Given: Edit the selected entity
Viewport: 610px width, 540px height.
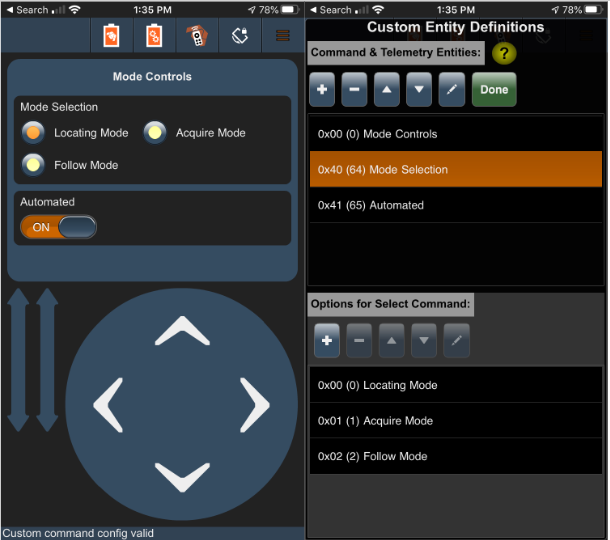Looking at the screenshot, I should pyautogui.click(x=451, y=89).
